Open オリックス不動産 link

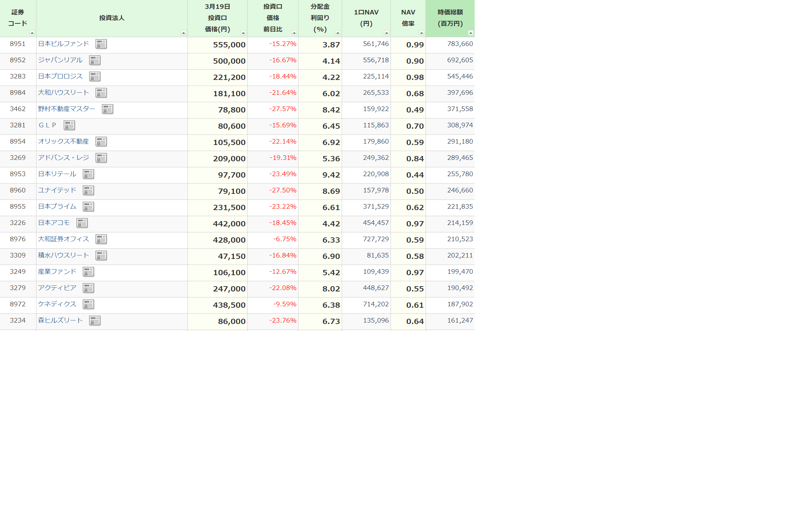pos(64,141)
